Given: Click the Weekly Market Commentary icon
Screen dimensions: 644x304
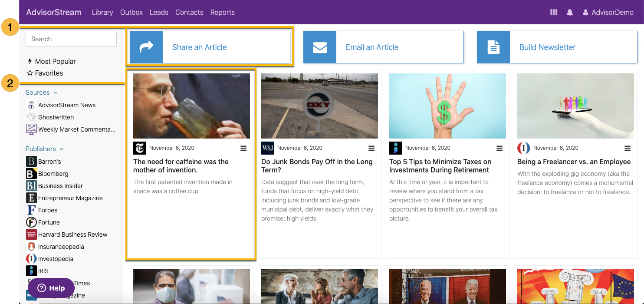Looking at the screenshot, I should [x=31, y=129].
